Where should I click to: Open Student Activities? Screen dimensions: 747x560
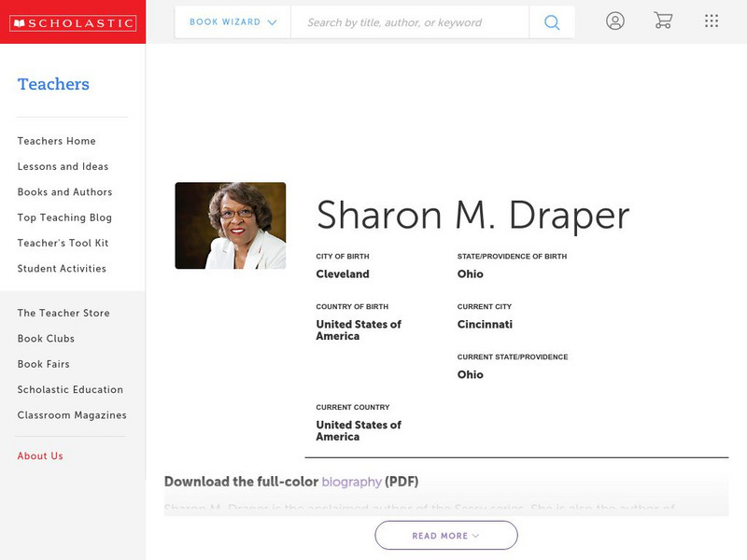pyautogui.click(x=62, y=269)
